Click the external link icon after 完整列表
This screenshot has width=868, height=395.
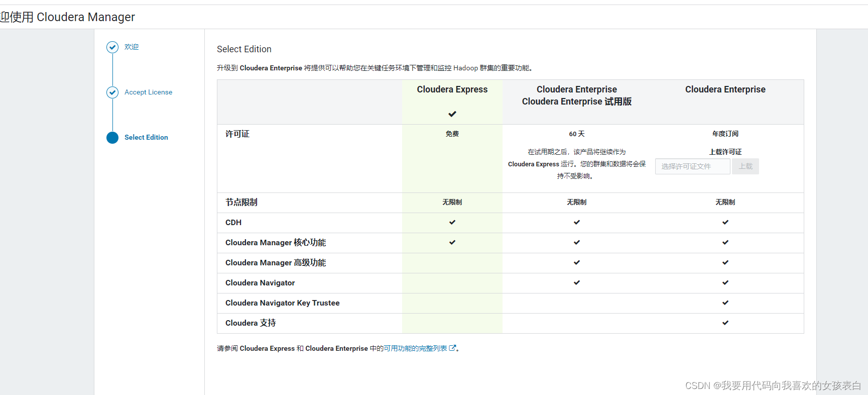[x=452, y=348]
